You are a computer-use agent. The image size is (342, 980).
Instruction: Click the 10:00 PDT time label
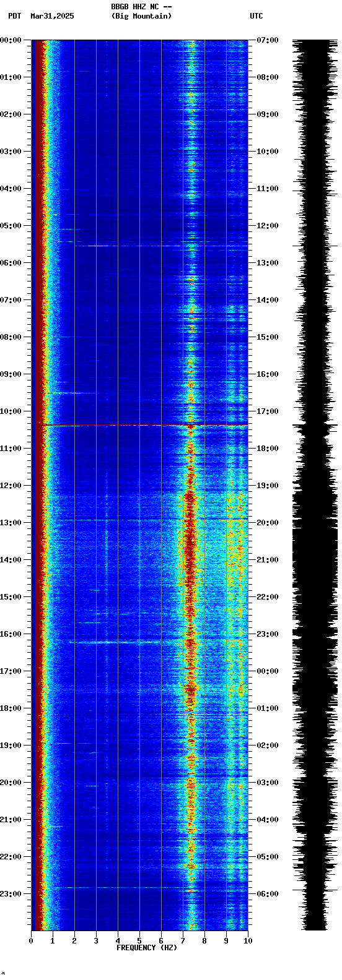pos(11,411)
